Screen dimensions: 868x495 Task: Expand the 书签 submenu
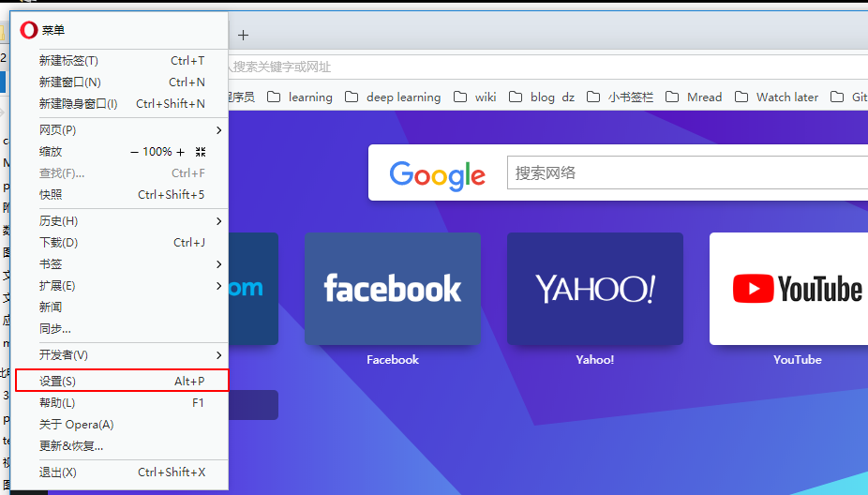coord(122,264)
